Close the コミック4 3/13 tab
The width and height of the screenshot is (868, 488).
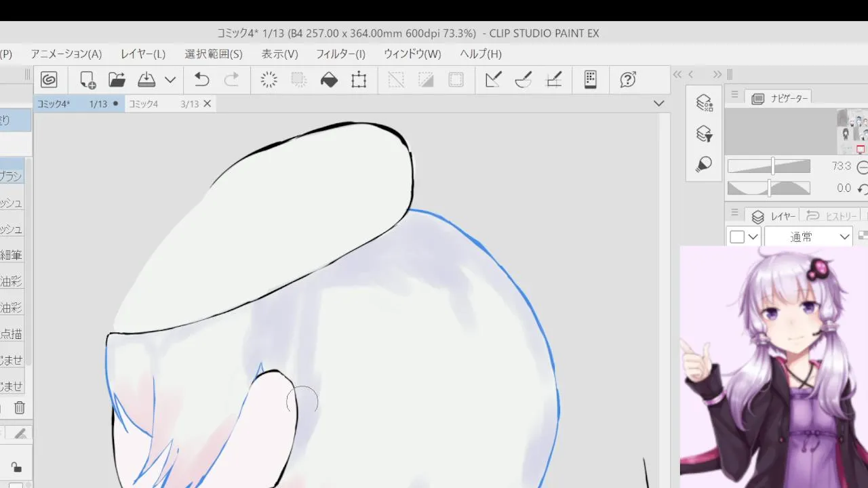[208, 104]
